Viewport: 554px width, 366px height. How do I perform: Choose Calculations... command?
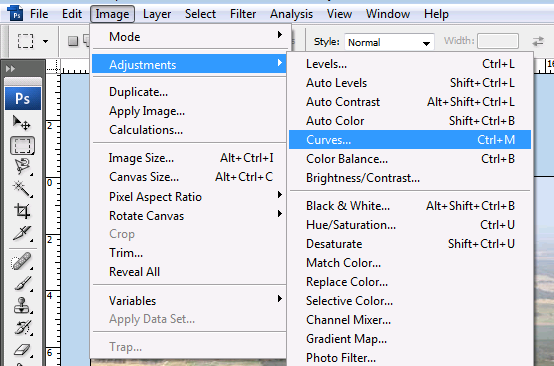189,130
